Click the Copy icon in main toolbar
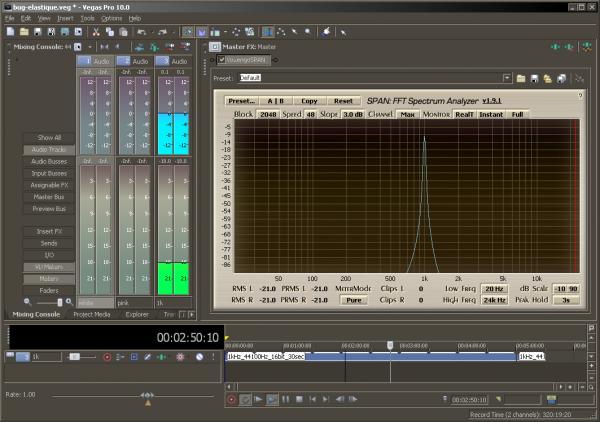The image size is (600, 422). pos(109,32)
